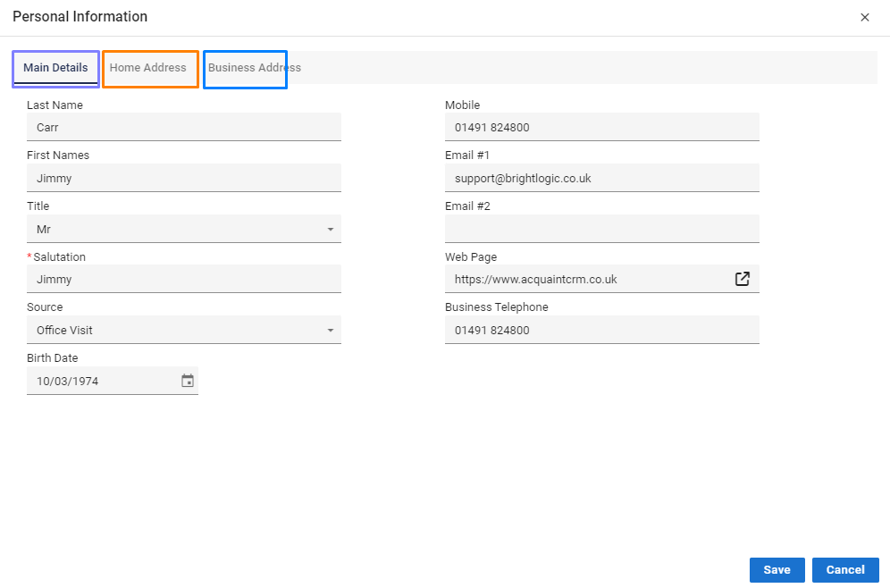Click the 'Personal Information' dialog title
The width and height of the screenshot is (890, 588).
[80, 16]
